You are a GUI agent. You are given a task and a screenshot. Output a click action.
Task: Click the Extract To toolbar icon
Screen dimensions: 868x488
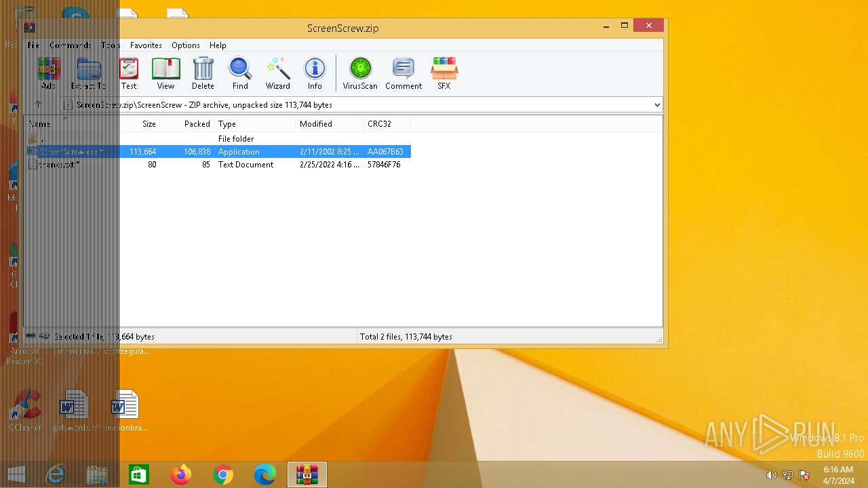(89, 73)
